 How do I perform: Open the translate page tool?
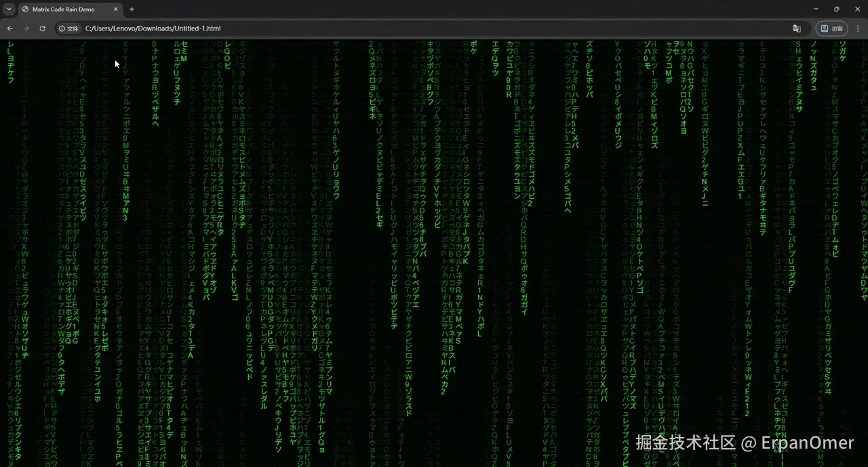coord(797,28)
